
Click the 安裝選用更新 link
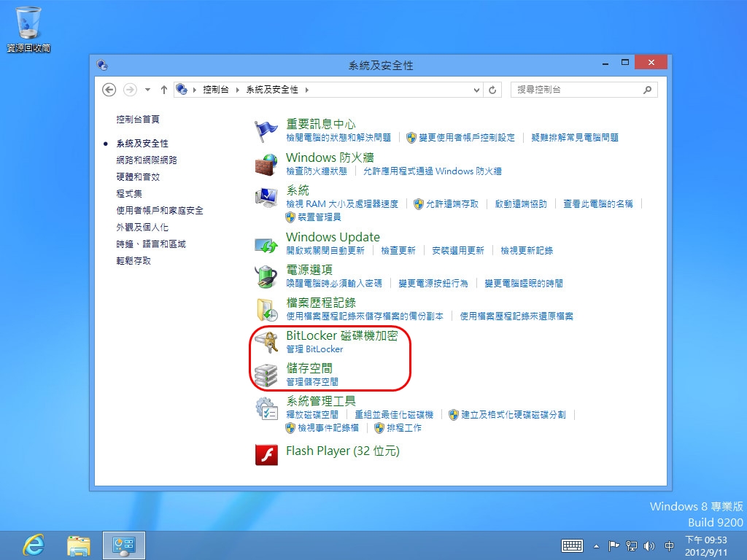458,251
